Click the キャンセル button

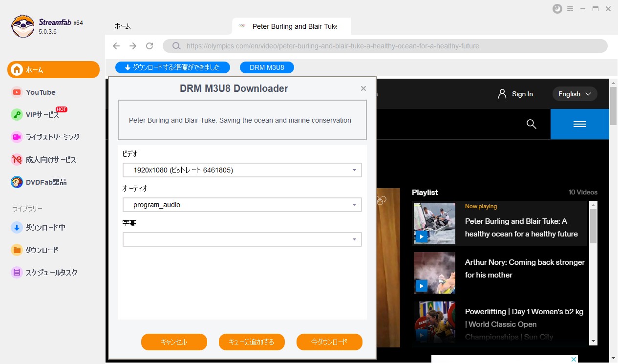pos(174,342)
